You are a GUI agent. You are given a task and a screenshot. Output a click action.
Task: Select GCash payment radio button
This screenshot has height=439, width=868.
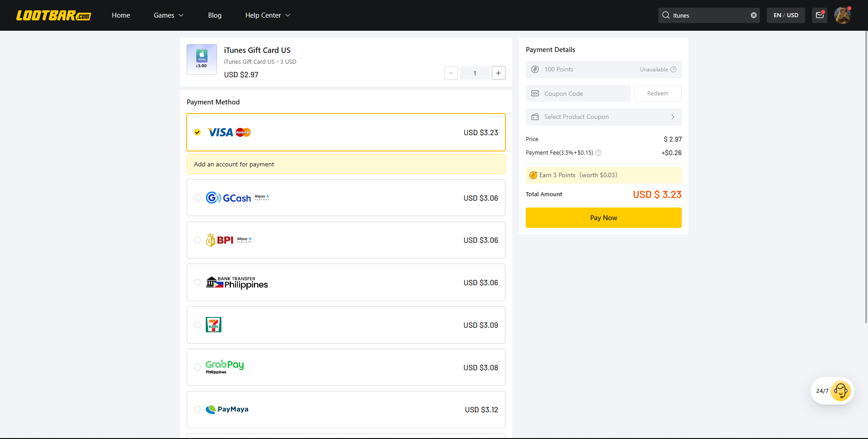coord(197,198)
